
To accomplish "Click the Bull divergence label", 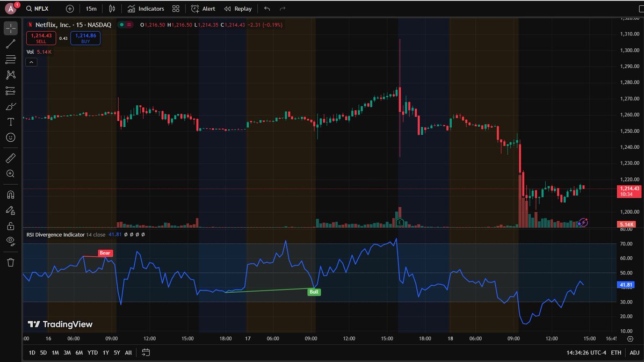I will pyautogui.click(x=314, y=292).
